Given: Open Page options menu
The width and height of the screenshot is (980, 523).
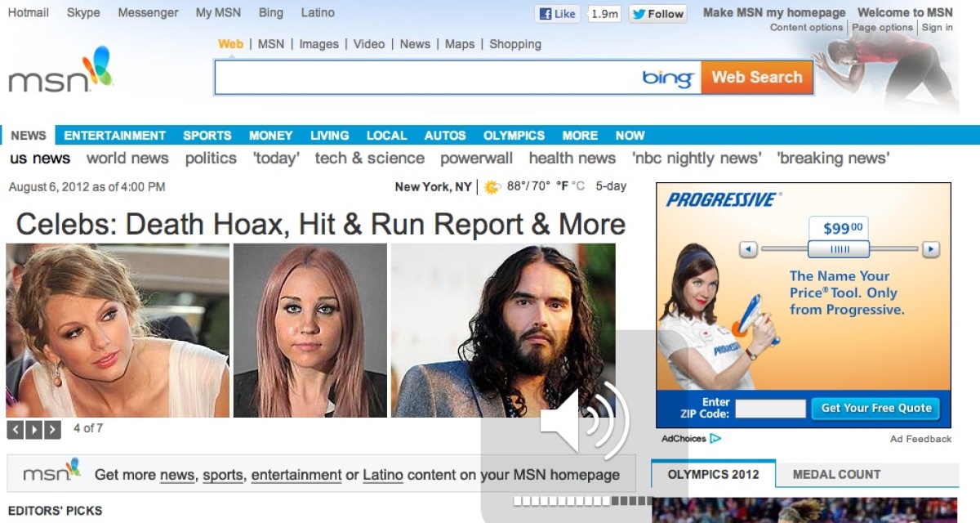Looking at the screenshot, I should click(x=882, y=28).
